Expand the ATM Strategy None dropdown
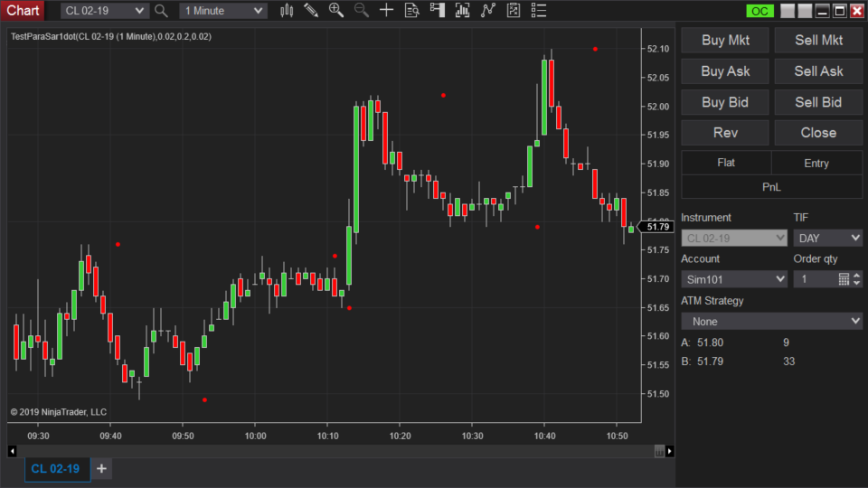 [x=771, y=322]
